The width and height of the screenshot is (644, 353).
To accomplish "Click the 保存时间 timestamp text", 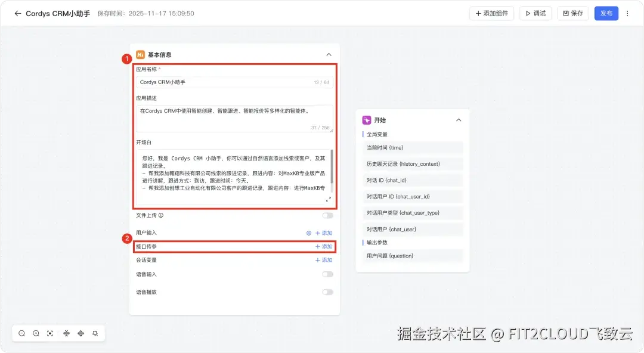I will pos(146,14).
